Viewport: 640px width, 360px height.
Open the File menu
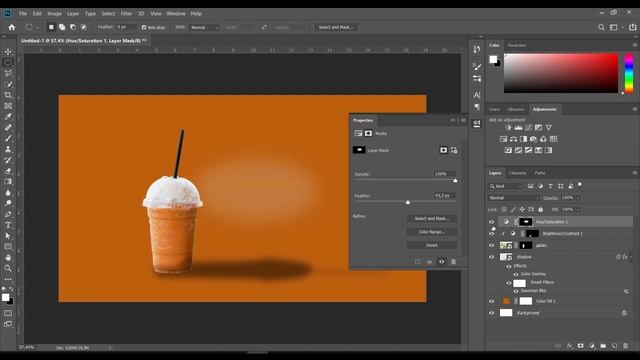click(x=23, y=13)
